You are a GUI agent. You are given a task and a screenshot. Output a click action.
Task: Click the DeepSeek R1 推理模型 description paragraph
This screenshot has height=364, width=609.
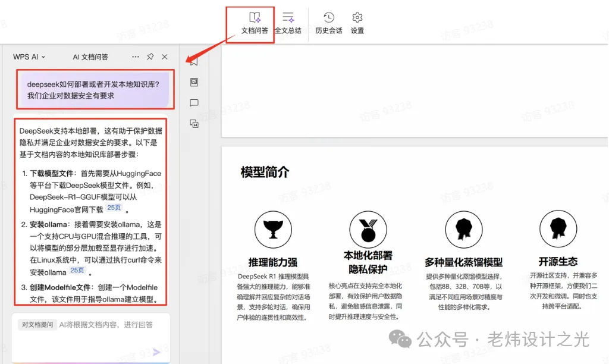click(274, 297)
